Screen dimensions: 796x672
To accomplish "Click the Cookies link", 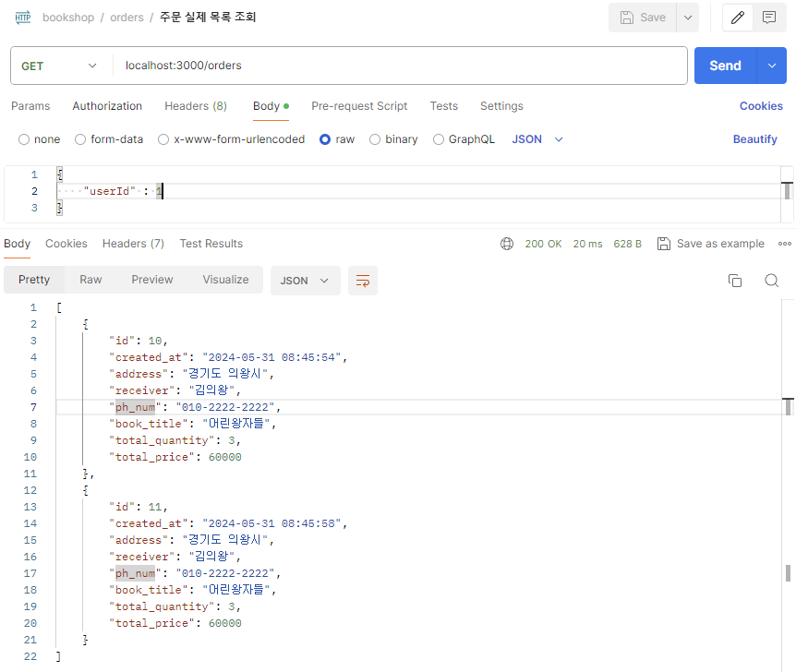I will coord(761,106).
